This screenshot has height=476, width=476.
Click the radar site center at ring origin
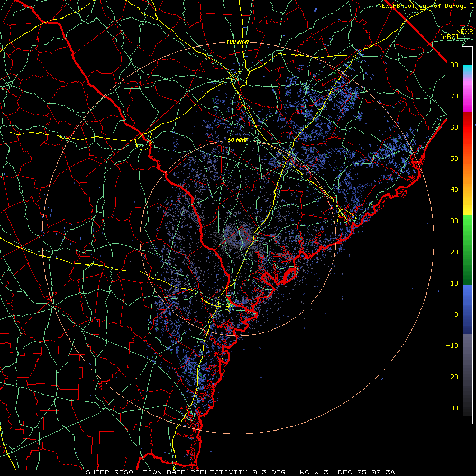[239, 239]
